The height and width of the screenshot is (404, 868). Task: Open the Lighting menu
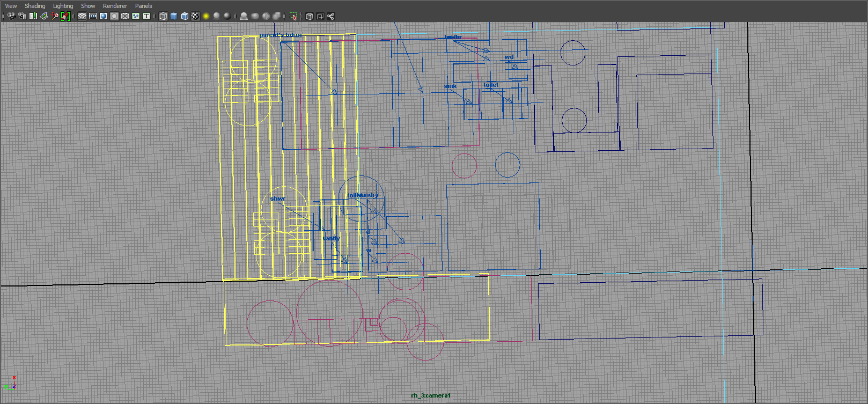click(63, 6)
